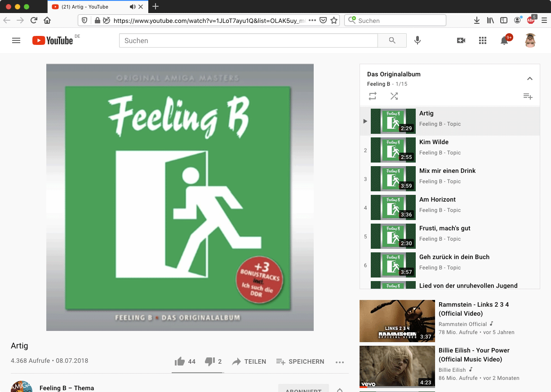Reload the page in Firefox
The image size is (551, 392).
(34, 20)
